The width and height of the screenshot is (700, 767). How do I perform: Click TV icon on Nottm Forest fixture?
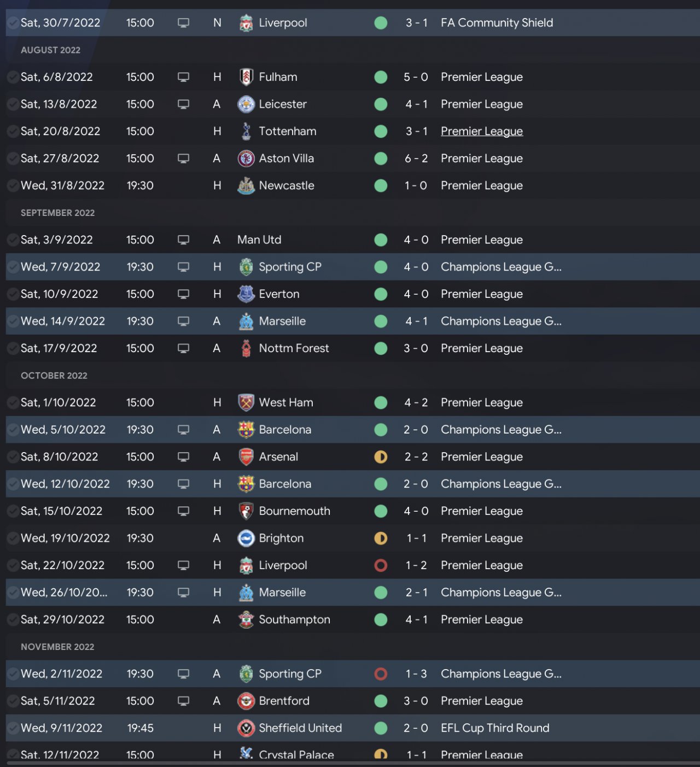[184, 348]
